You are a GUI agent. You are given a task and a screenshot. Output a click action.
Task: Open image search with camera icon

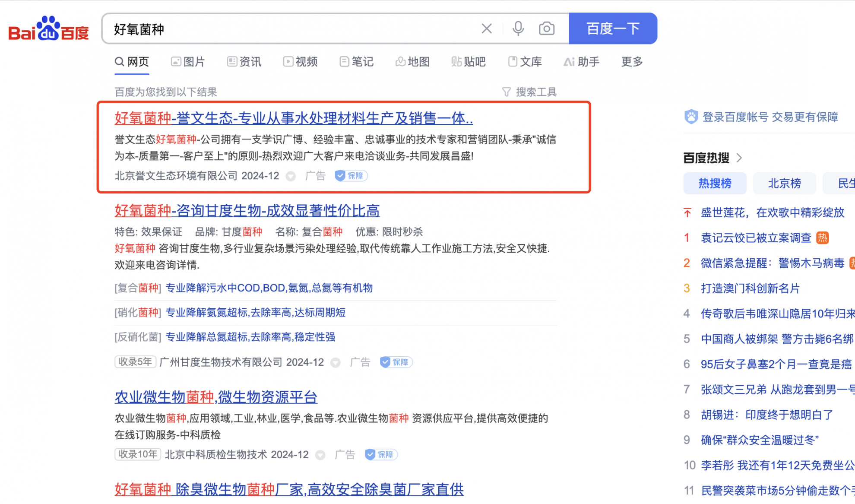(x=547, y=29)
